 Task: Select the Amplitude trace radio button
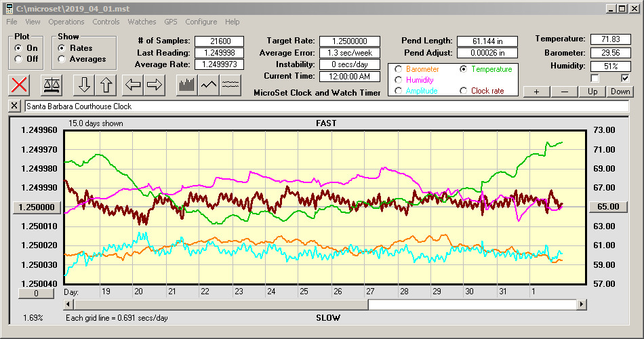click(x=398, y=91)
